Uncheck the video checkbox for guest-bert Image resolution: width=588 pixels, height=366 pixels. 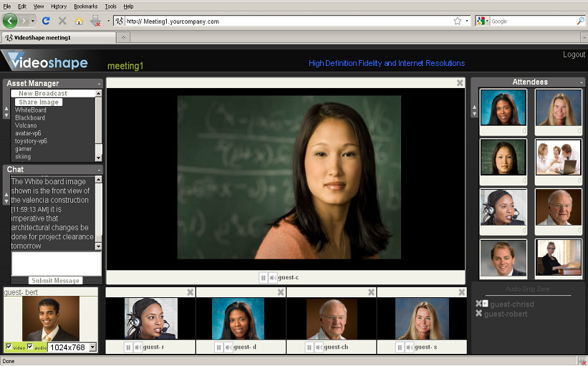click(x=9, y=347)
